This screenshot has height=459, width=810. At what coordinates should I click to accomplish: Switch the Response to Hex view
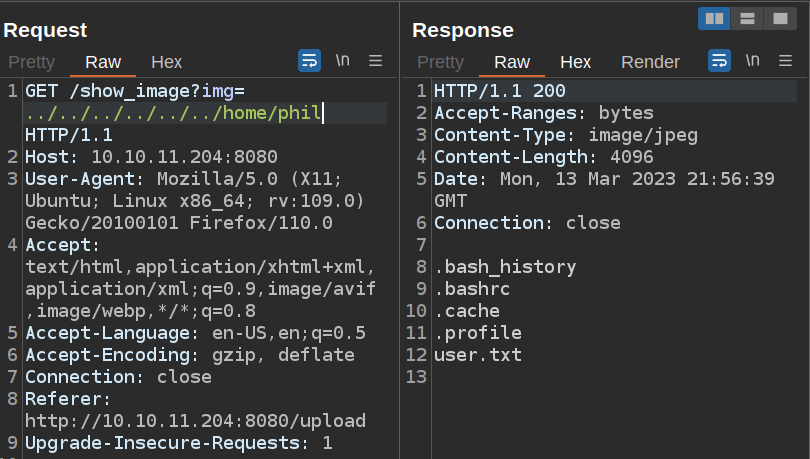575,62
